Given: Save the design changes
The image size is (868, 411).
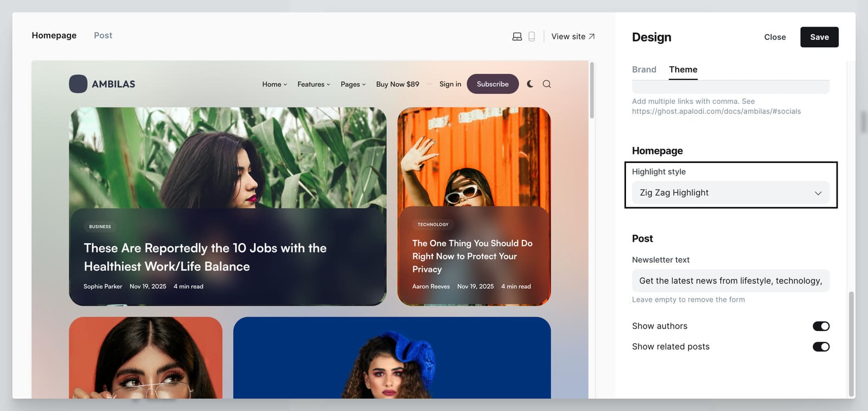Looking at the screenshot, I should 819,37.
